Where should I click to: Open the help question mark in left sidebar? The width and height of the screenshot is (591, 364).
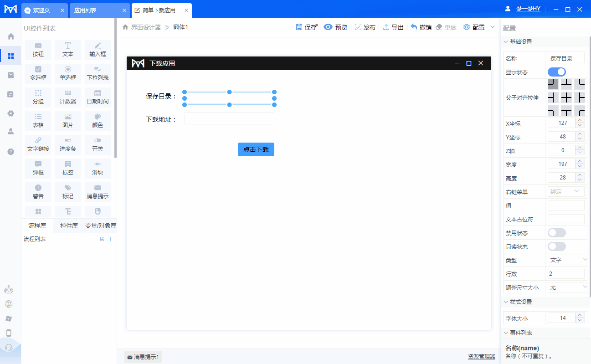(x=10, y=151)
